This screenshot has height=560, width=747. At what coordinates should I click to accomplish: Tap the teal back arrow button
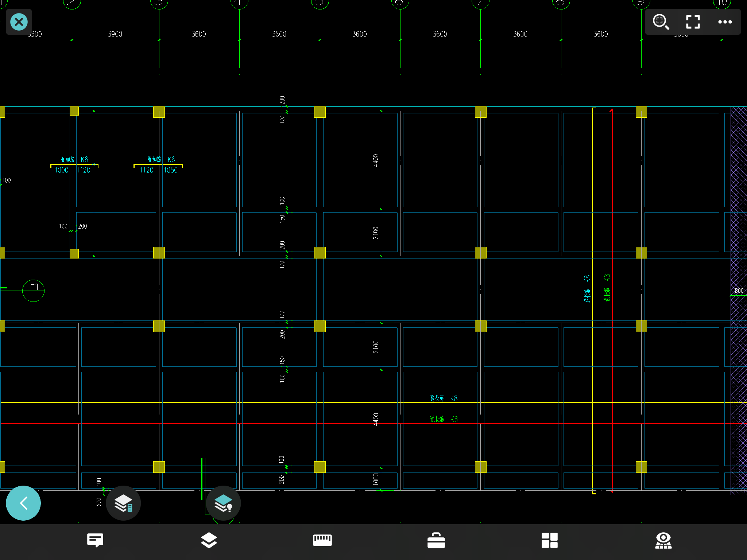23,503
